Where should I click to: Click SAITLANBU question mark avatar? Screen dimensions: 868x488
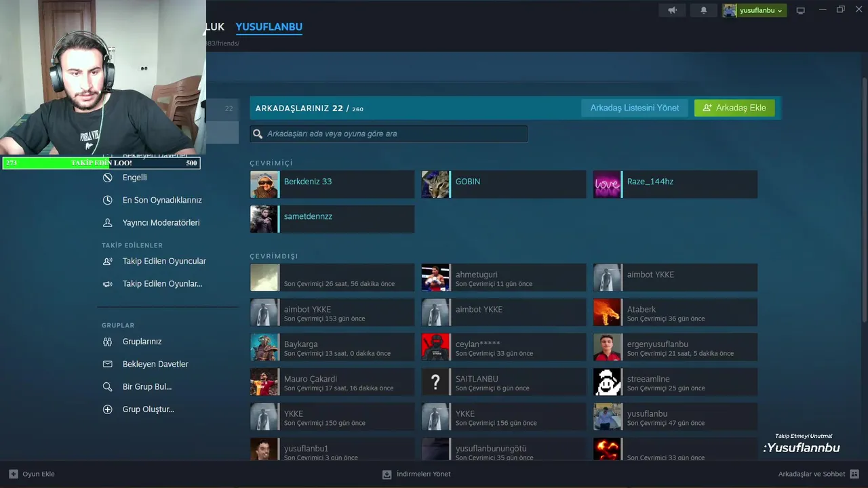pyautogui.click(x=435, y=382)
